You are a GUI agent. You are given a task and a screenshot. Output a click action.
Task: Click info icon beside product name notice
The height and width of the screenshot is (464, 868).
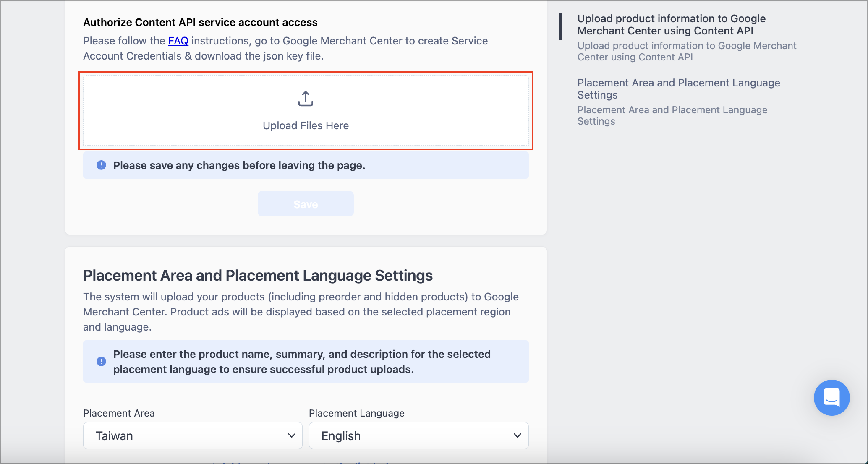point(101,361)
